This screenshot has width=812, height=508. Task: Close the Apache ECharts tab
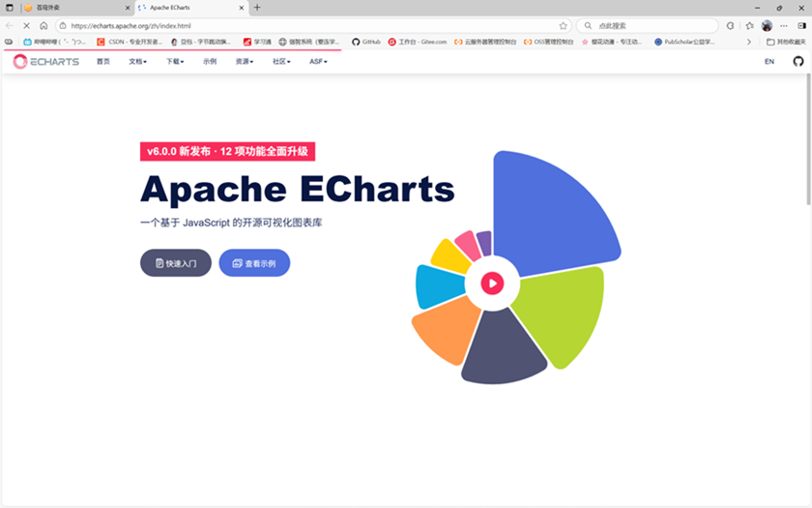(x=242, y=8)
